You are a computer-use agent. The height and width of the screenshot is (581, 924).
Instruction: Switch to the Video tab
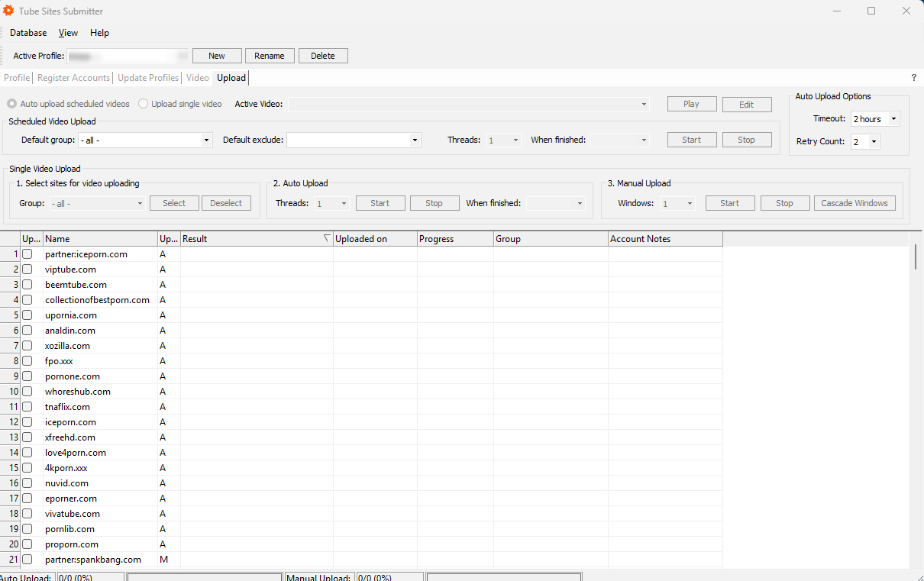(197, 78)
